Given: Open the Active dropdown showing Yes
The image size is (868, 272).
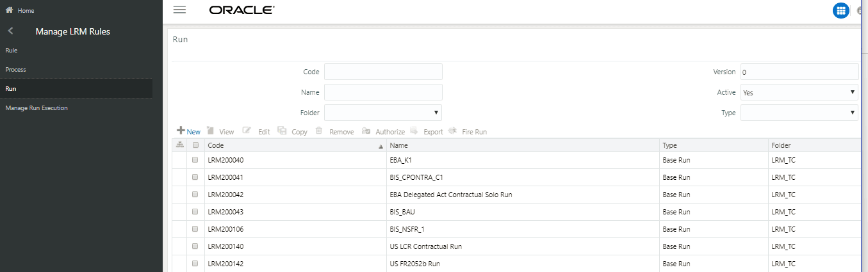Looking at the screenshot, I should [799, 92].
